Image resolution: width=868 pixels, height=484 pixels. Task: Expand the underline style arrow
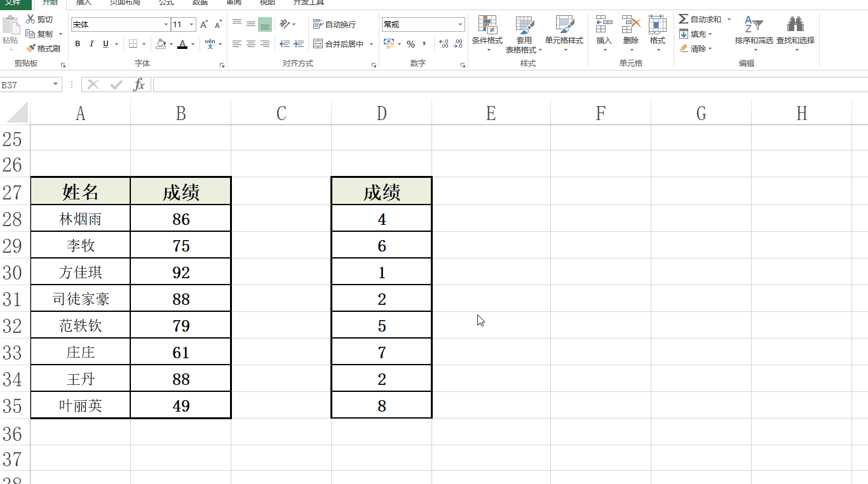click(x=116, y=44)
